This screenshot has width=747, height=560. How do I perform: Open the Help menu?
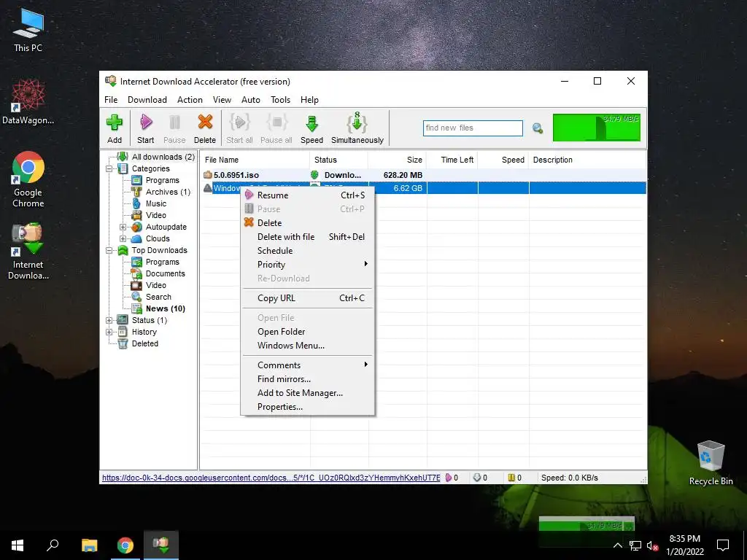pos(309,99)
